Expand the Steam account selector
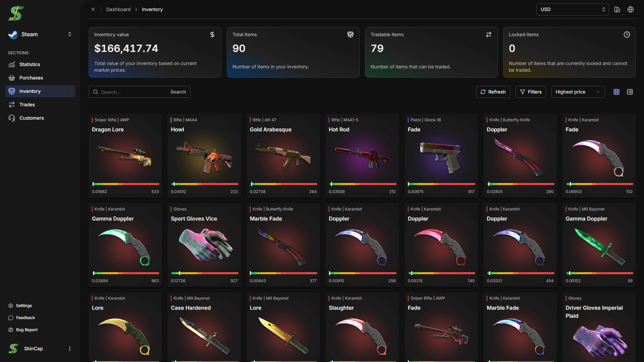Viewport: 644px width, 362px height. pos(40,34)
